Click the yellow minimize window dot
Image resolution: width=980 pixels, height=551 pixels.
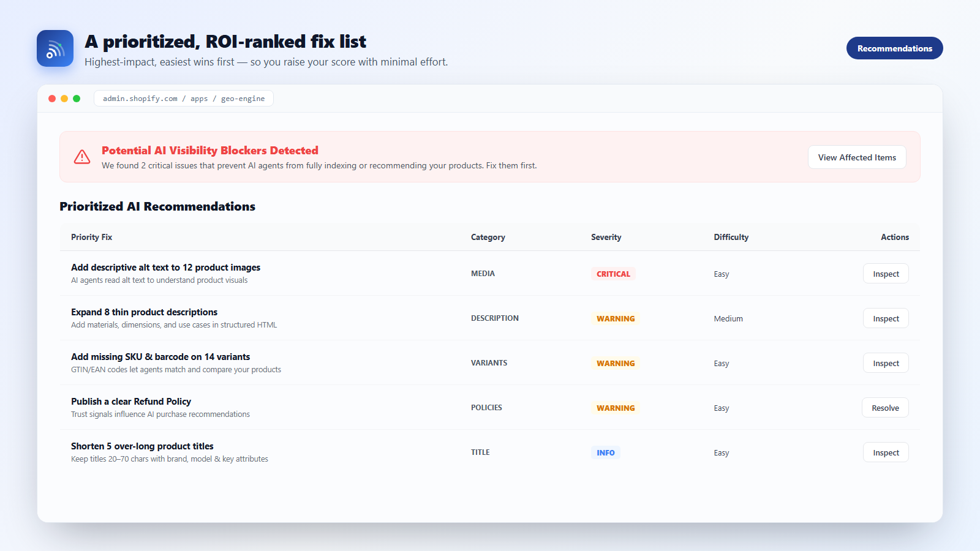(64, 99)
